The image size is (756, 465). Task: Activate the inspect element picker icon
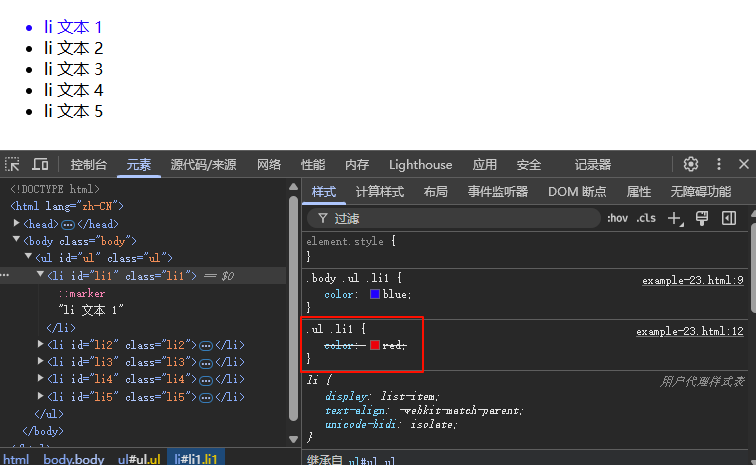click(12, 165)
